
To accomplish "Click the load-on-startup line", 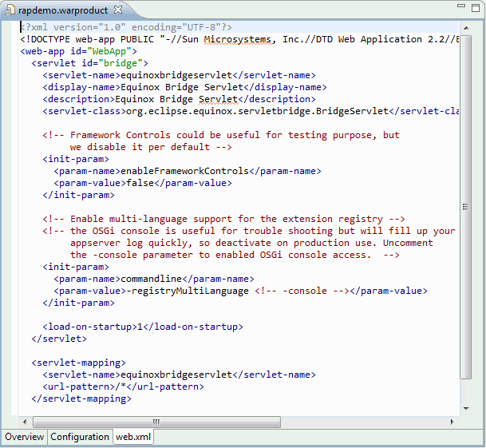I will [x=143, y=327].
